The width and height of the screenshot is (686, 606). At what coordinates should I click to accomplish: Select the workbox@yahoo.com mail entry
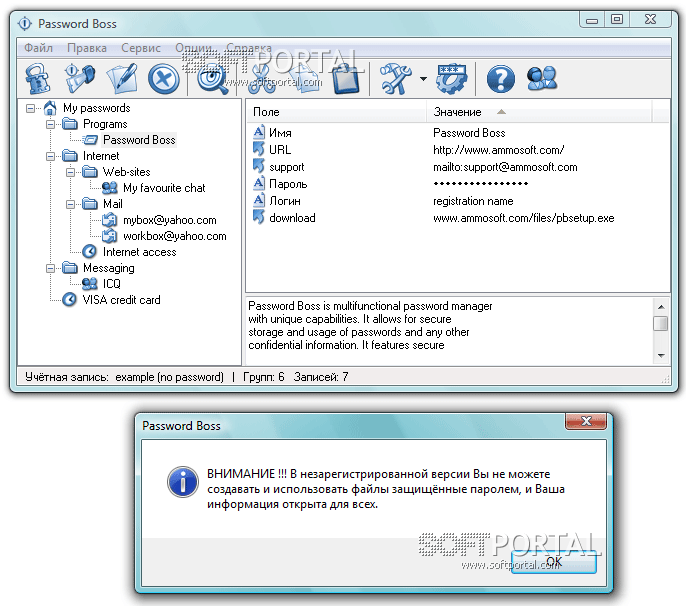(175, 236)
